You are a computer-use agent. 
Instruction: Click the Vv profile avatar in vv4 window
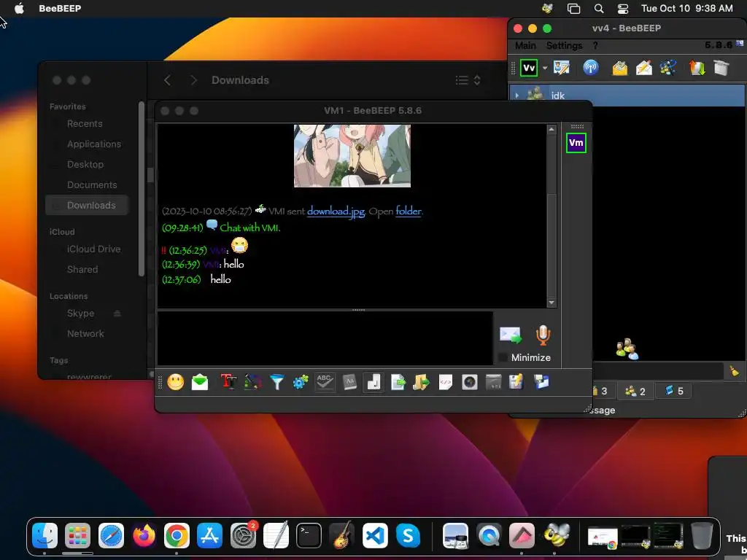529,68
